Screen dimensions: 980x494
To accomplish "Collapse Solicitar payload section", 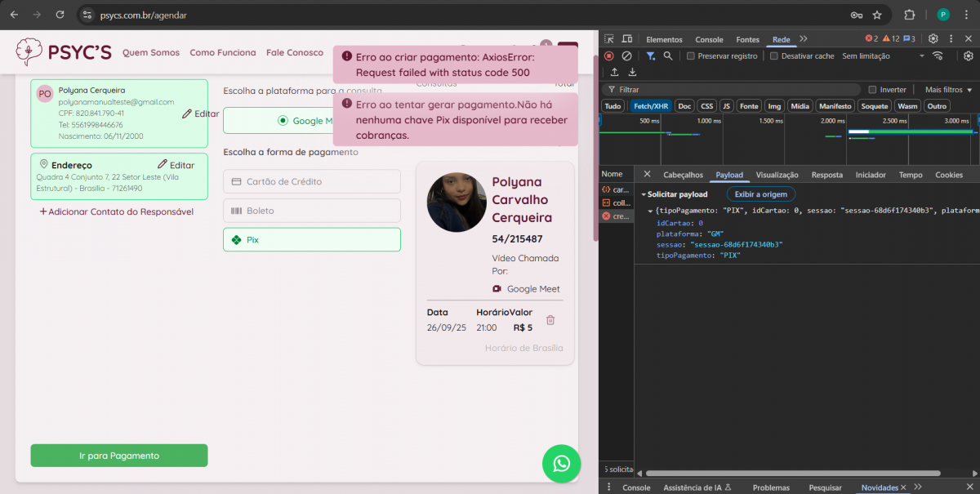I will coord(644,194).
